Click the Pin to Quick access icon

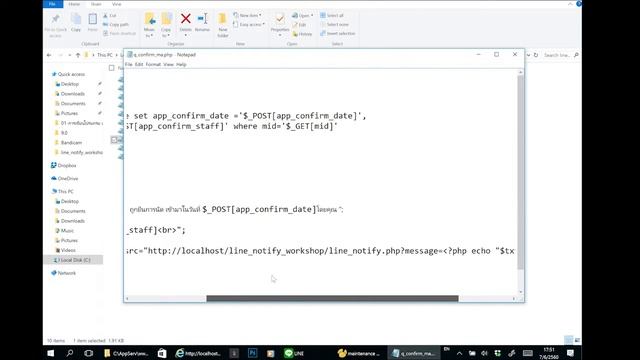56,19
